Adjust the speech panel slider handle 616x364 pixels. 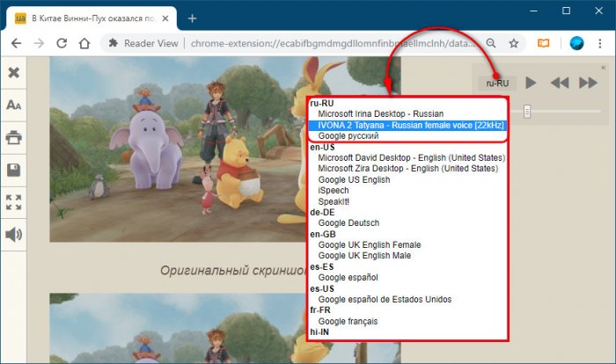527,111
